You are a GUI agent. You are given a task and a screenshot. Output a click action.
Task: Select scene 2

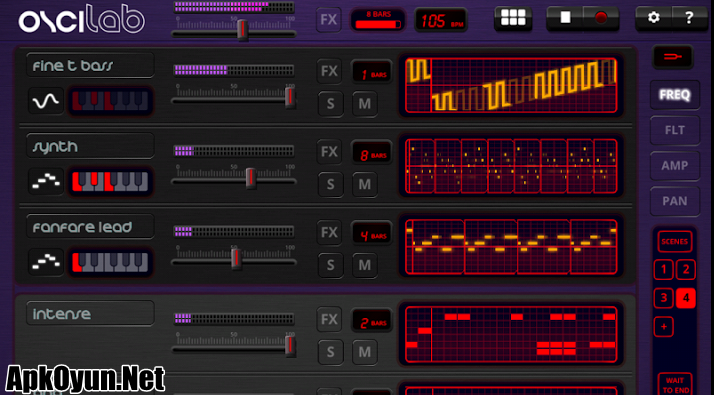[686, 270]
